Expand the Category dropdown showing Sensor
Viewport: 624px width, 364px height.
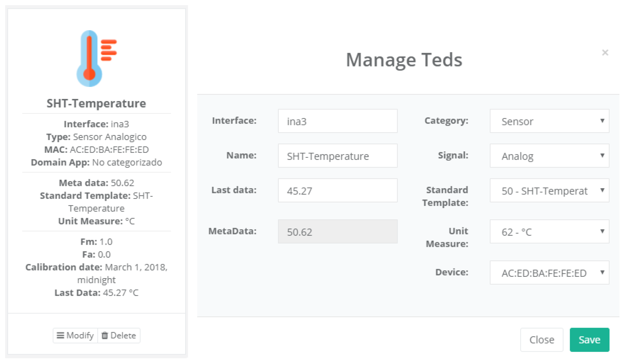[549, 121]
